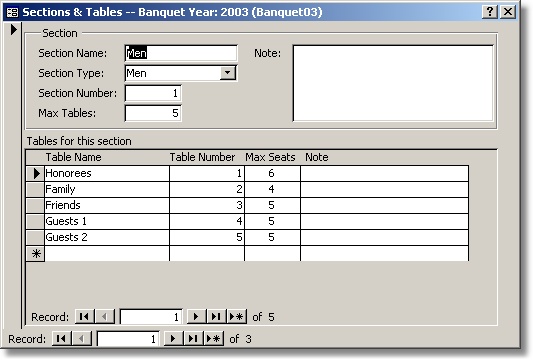Click the Max Tables field
Viewport: 533px width, 361px height.
click(x=153, y=113)
